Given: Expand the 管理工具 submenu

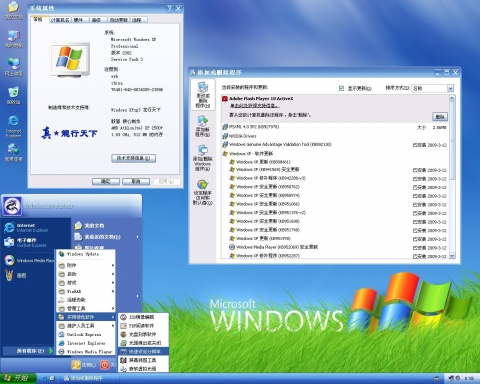Looking at the screenshot, I should (x=86, y=308).
